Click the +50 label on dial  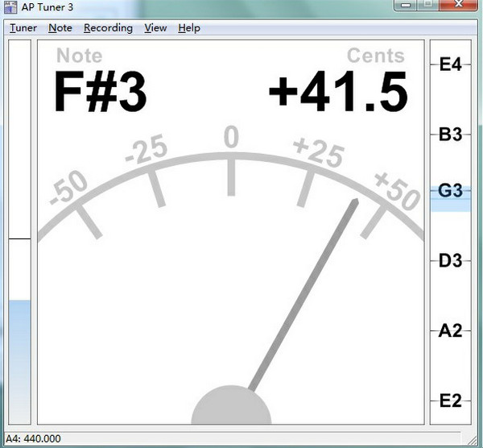[x=397, y=191]
